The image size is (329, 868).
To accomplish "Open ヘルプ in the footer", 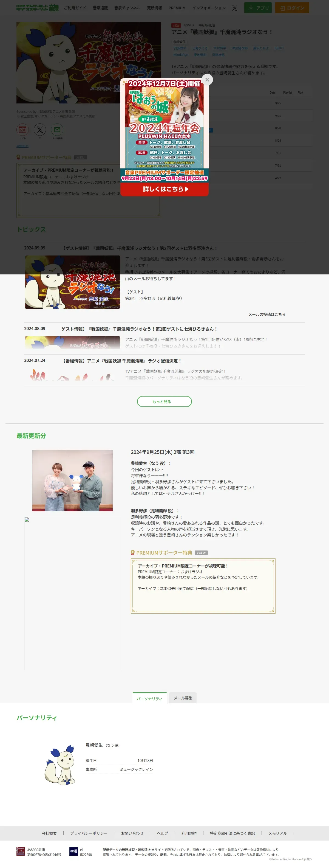I will point(162,833).
